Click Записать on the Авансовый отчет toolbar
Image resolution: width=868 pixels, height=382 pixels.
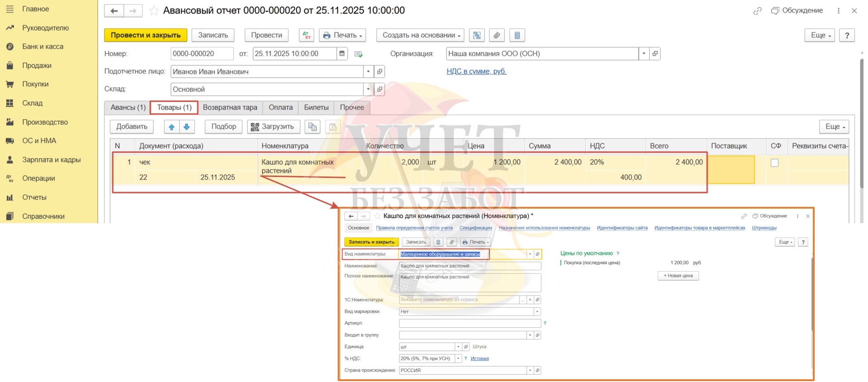[x=213, y=35]
